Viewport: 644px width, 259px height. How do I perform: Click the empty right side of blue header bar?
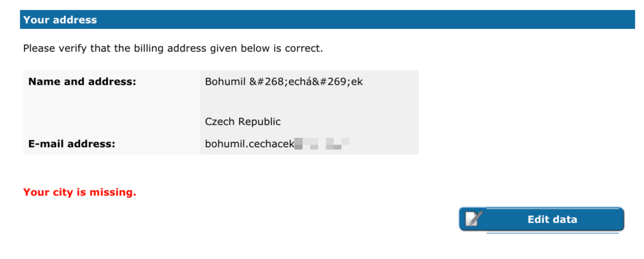(x=417, y=19)
